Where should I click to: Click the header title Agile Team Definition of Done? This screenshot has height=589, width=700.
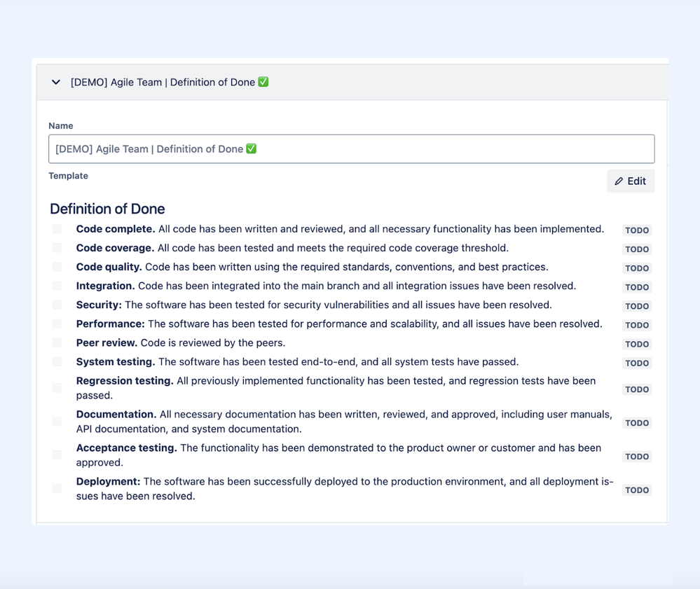click(170, 82)
